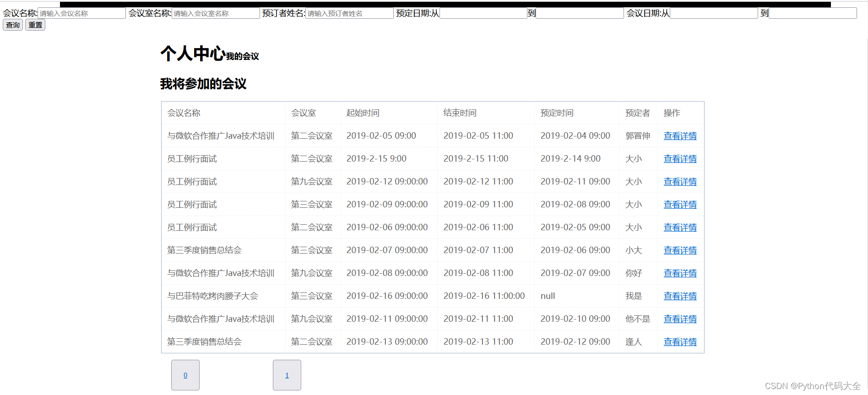The width and height of the screenshot is (868, 395).
Task: Click the null booking time cell
Action: tap(548, 296)
